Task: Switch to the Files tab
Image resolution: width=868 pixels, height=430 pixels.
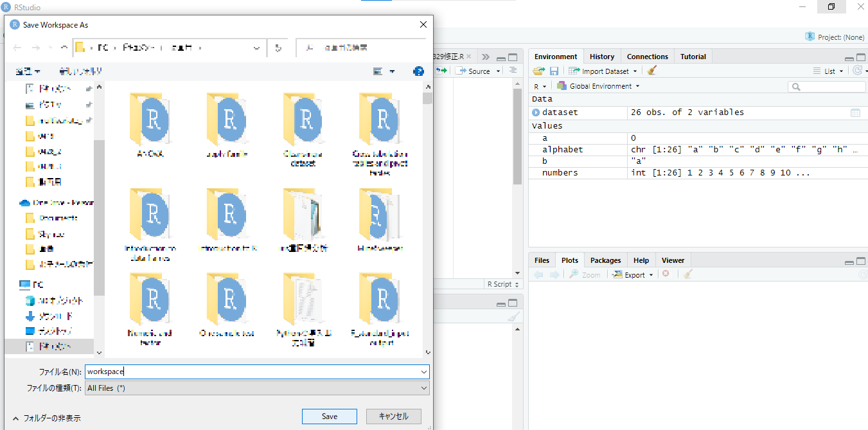Action: pos(542,260)
